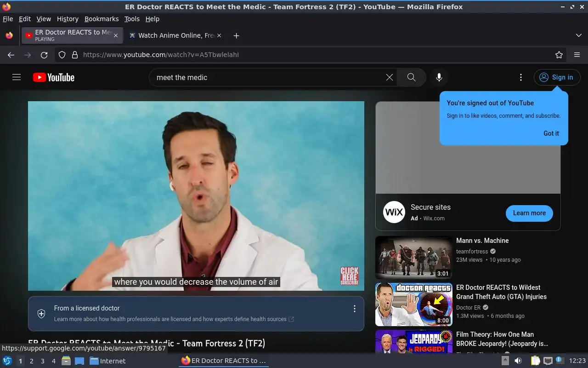The image size is (588, 368).
Task: Open the system start menu icon
Action: 7,361
